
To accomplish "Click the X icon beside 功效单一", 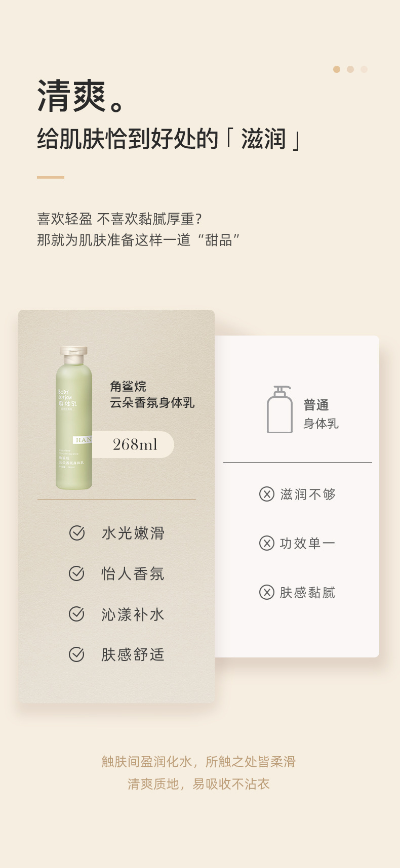I will tap(267, 543).
